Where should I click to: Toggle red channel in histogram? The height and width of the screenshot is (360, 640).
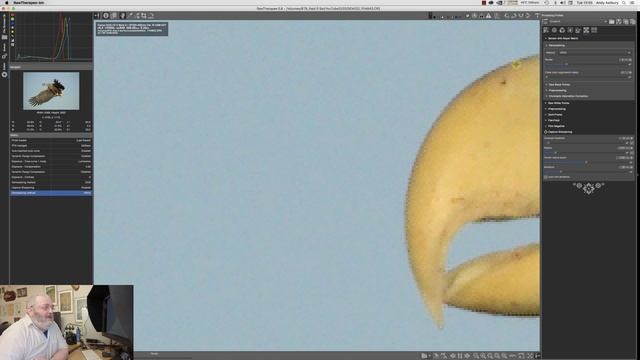(13, 15)
